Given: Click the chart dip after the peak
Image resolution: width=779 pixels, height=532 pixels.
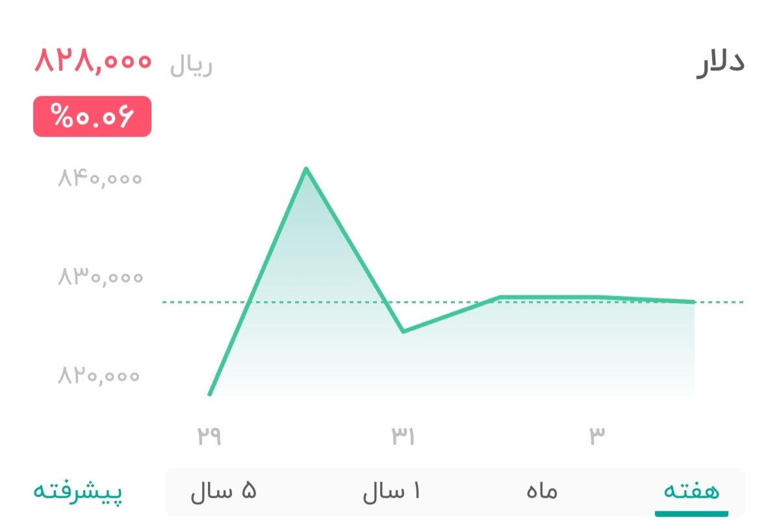Looking at the screenshot, I should click(x=403, y=331).
